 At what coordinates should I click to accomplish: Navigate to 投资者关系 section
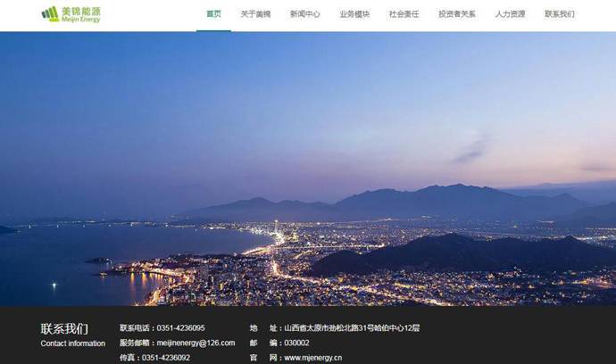click(457, 14)
